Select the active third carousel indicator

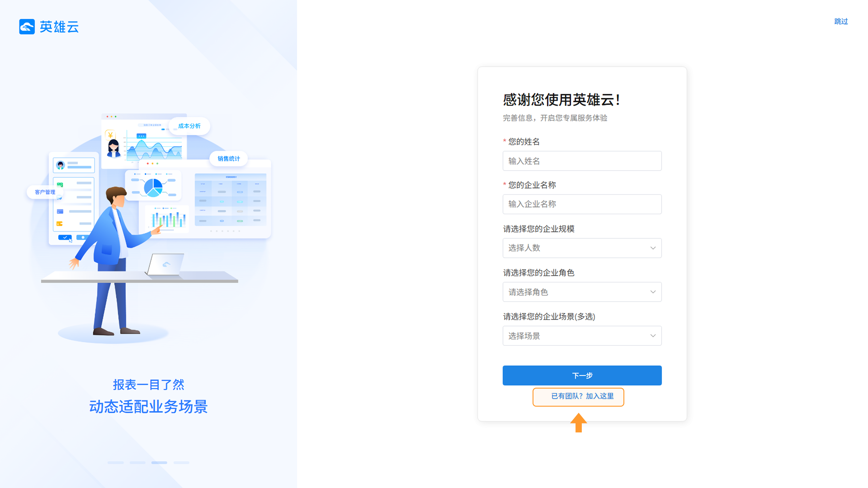tap(159, 463)
